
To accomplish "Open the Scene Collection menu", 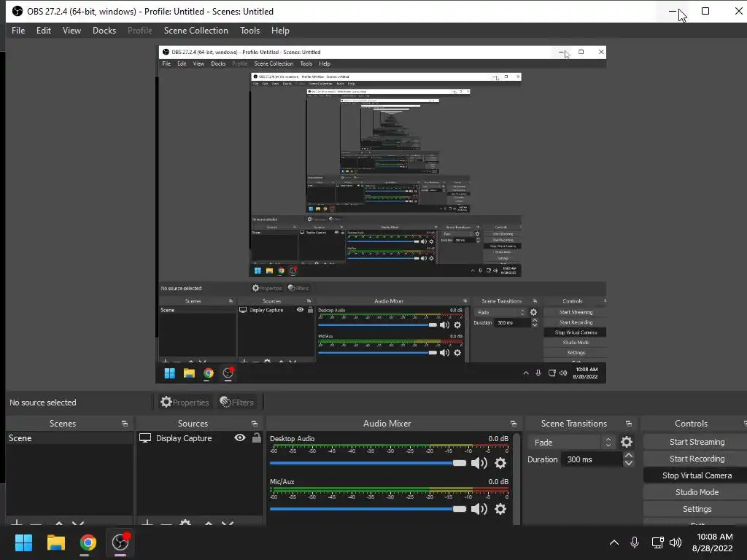I will tap(196, 31).
